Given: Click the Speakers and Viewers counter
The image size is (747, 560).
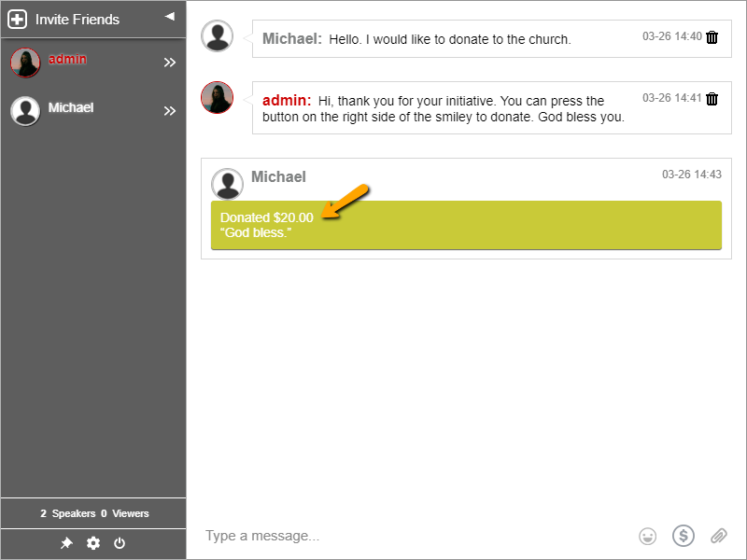Looking at the screenshot, I should (93, 513).
